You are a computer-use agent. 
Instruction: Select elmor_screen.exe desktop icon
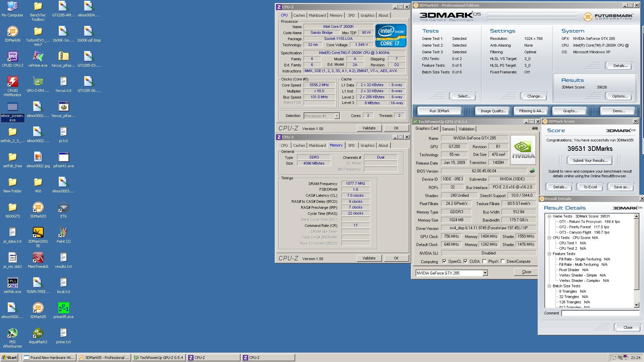[x=12, y=112]
